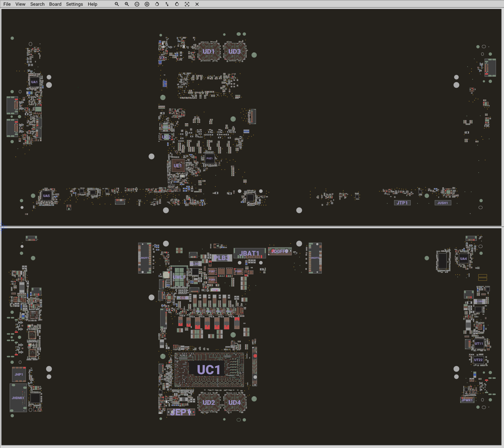Screen dimensions: 504x448
Task: Zoom in using the circled plus icon
Action: coord(147,4)
